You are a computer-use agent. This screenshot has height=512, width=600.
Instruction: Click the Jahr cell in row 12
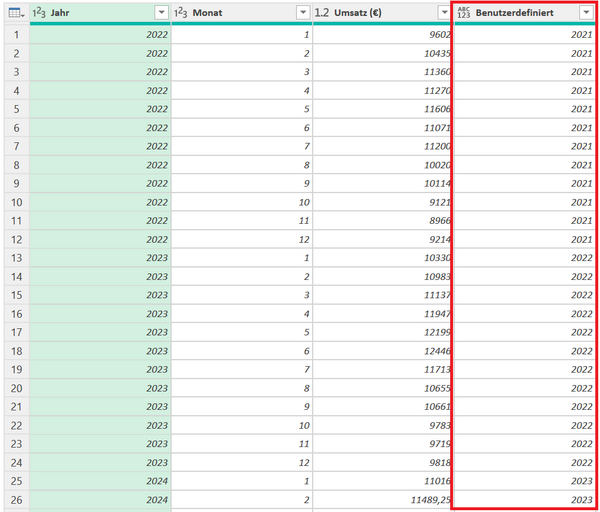[100, 239]
